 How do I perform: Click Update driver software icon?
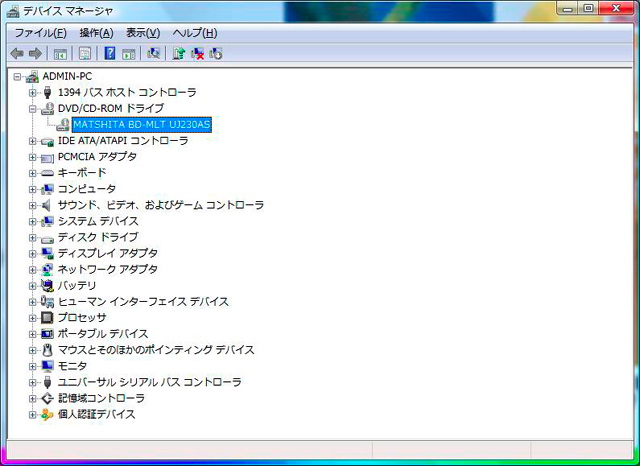(x=178, y=53)
